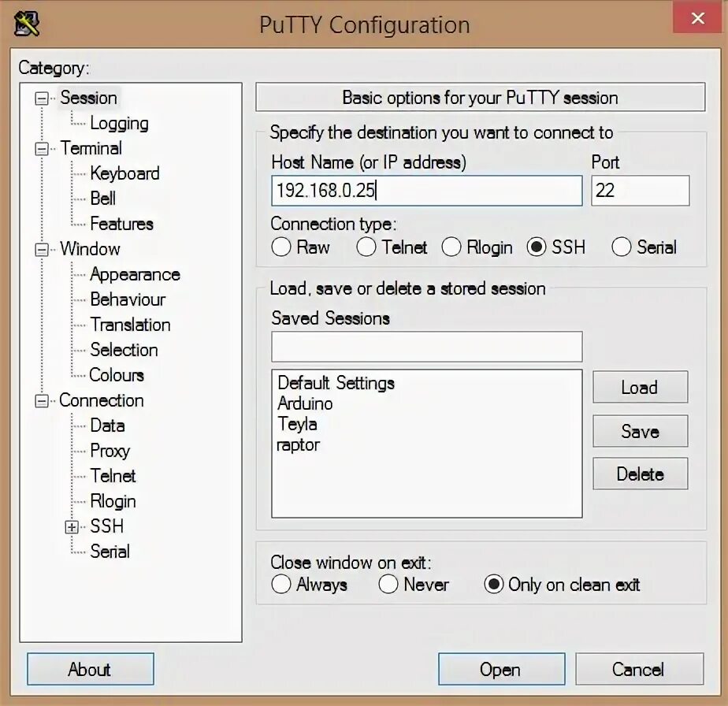Select the SSH connection type radio button
This screenshot has height=706, width=728.
pyautogui.click(x=537, y=247)
